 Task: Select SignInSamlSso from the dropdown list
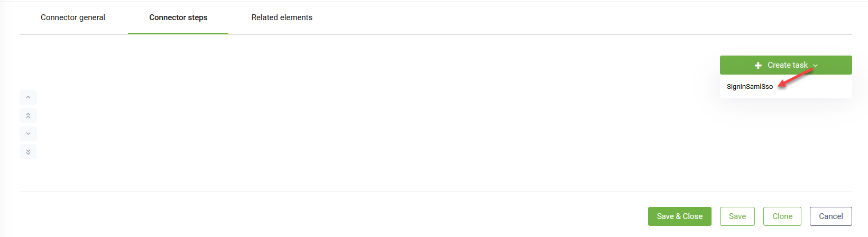750,86
